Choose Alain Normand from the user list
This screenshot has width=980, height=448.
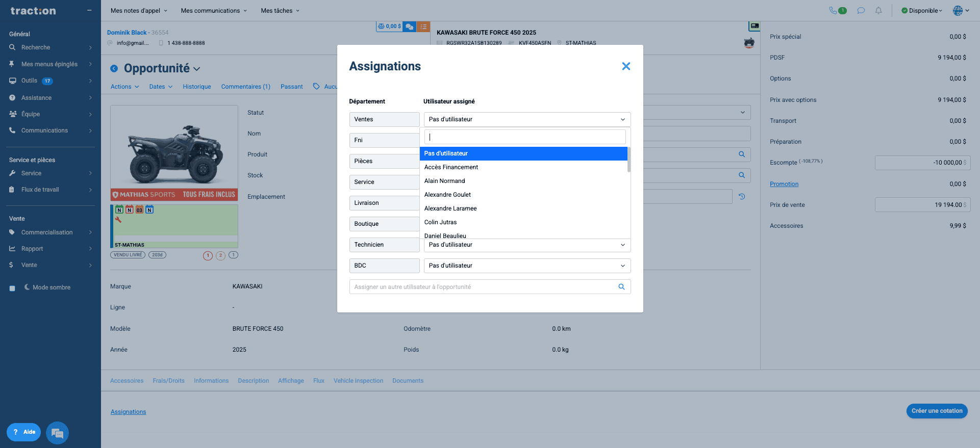(523, 181)
